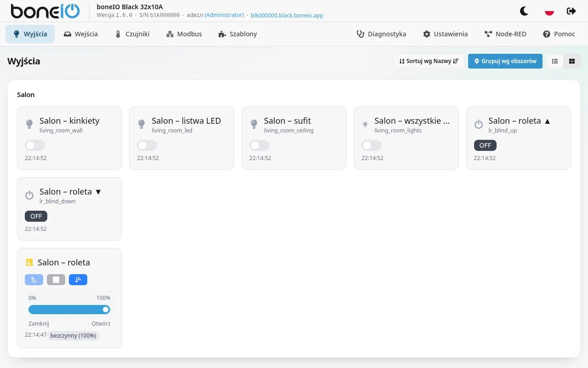
Task: Toggle Salon – kinkiety light switch
Action: tap(35, 145)
